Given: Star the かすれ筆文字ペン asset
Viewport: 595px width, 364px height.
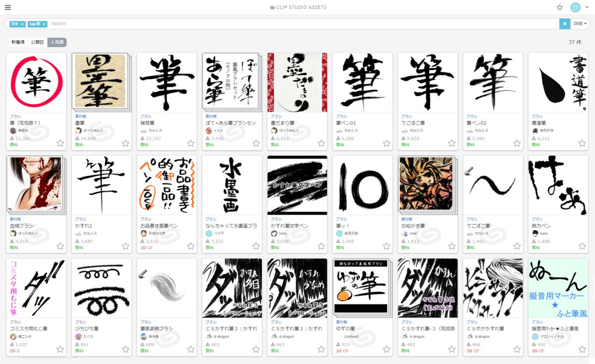Looking at the screenshot, I should tap(321, 246).
